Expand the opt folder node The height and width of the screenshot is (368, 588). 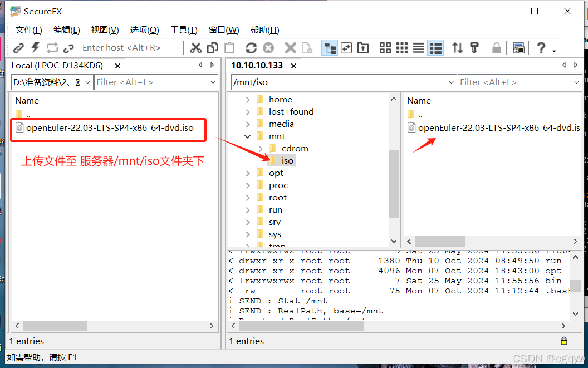247,173
